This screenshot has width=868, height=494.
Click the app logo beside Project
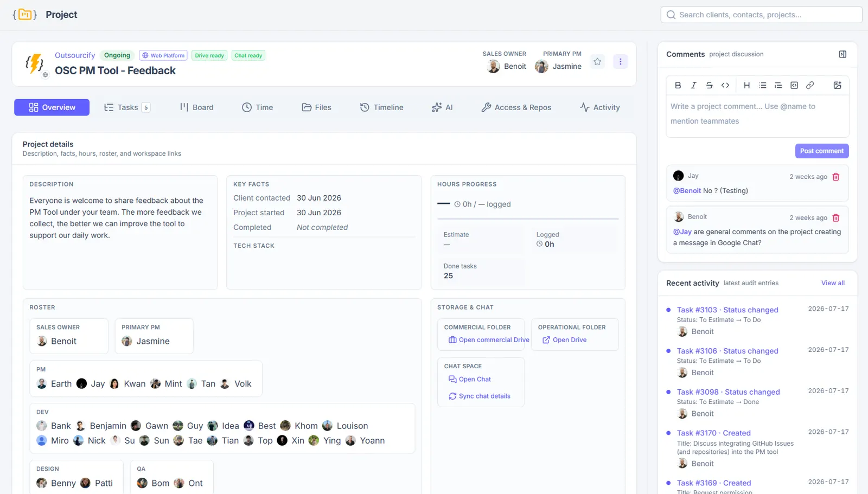25,15
